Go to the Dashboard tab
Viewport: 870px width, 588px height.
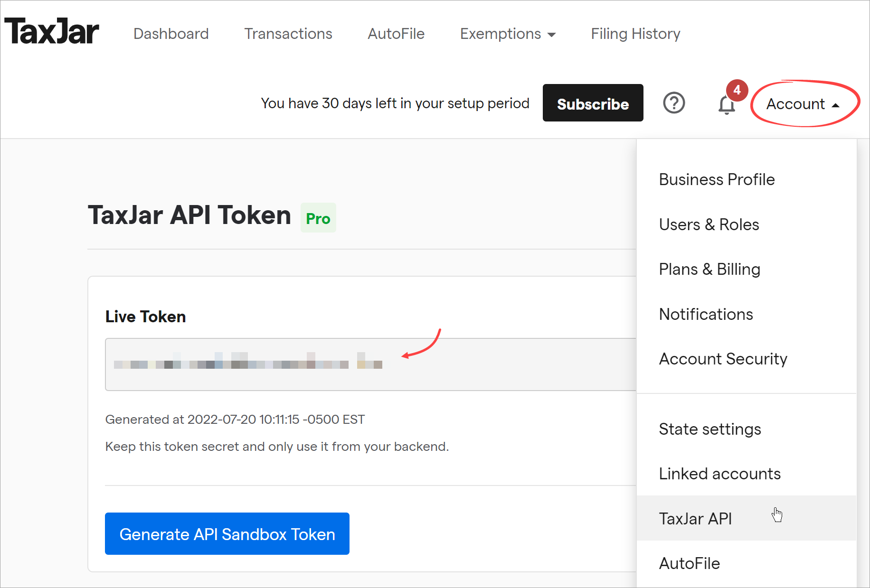pos(171,34)
